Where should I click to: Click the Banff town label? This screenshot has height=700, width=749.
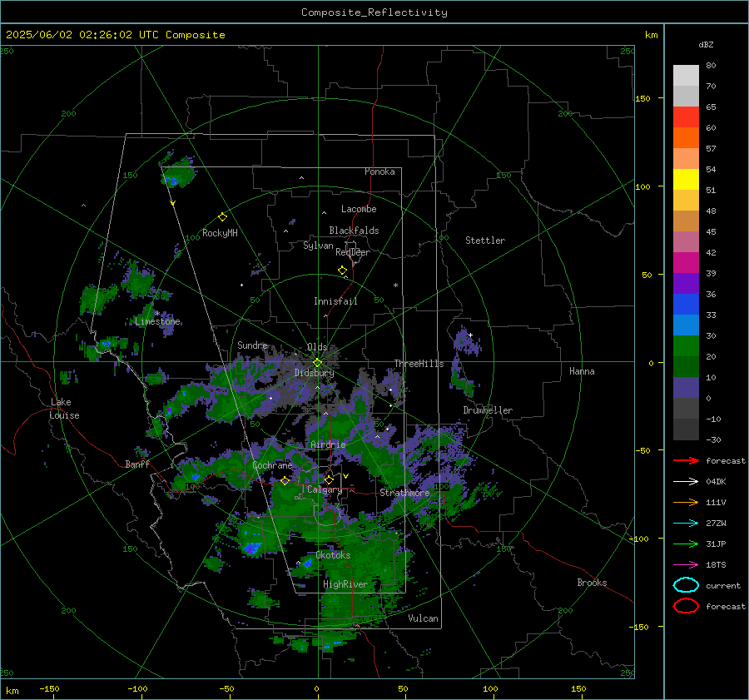click(x=137, y=464)
